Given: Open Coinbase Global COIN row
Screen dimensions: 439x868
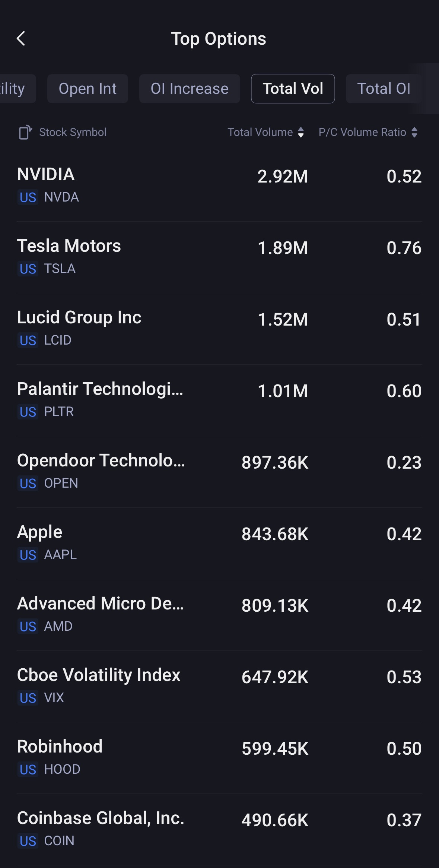Looking at the screenshot, I should (219, 829).
